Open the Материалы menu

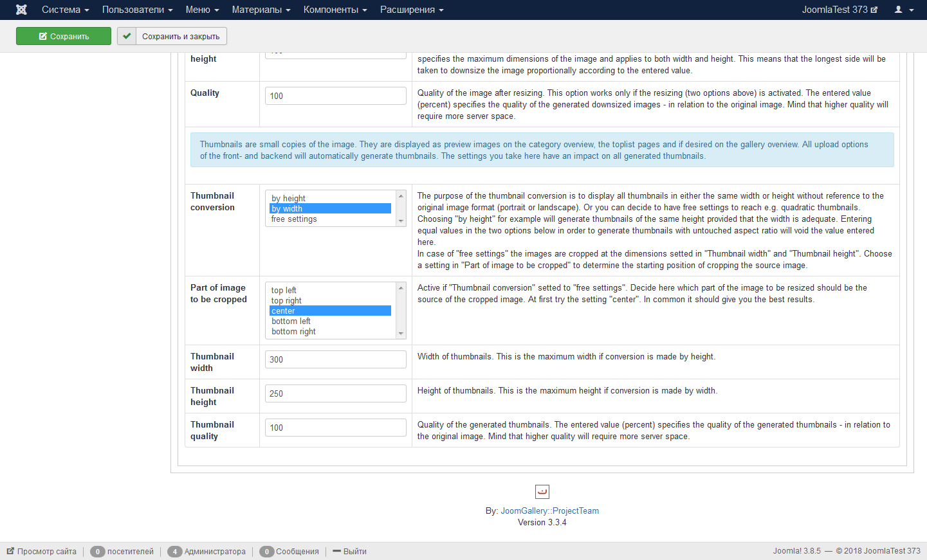[x=261, y=10]
